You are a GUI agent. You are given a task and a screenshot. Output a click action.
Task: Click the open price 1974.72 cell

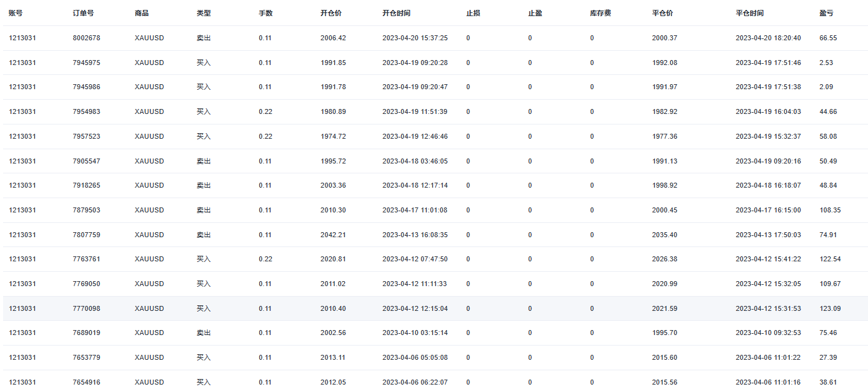[333, 136]
